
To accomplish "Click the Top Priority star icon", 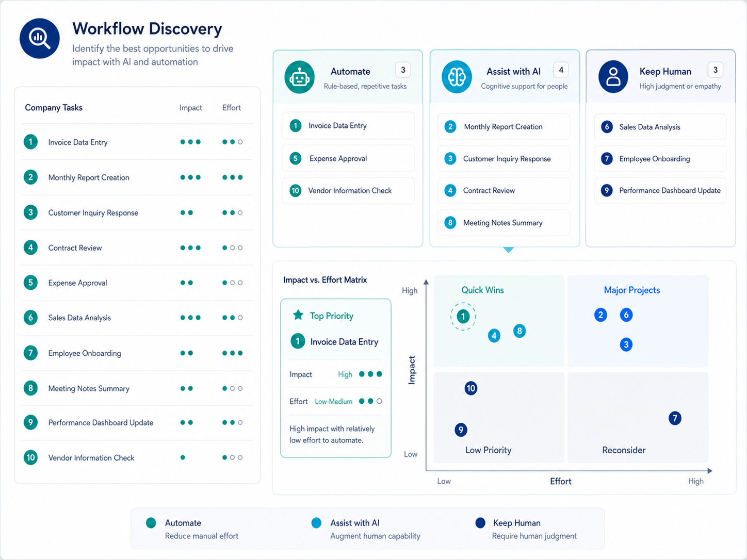I will point(298,315).
